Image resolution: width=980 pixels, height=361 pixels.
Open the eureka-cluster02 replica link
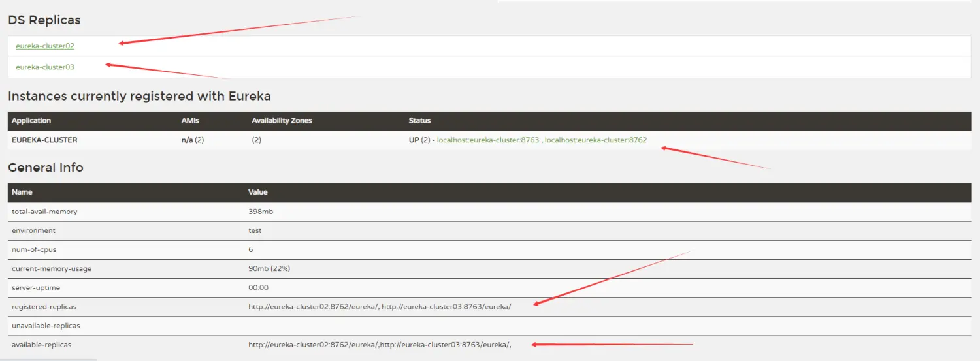[x=45, y=46]
